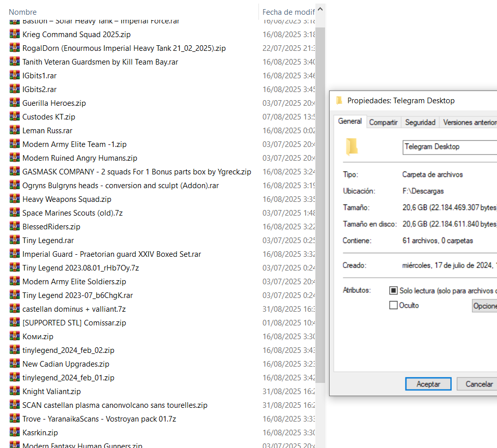Image resolution: width=497 pixels, height=448 pixels.
Task: Select the Guerilla Heroes.zip icon
Action: click(15, 103)
